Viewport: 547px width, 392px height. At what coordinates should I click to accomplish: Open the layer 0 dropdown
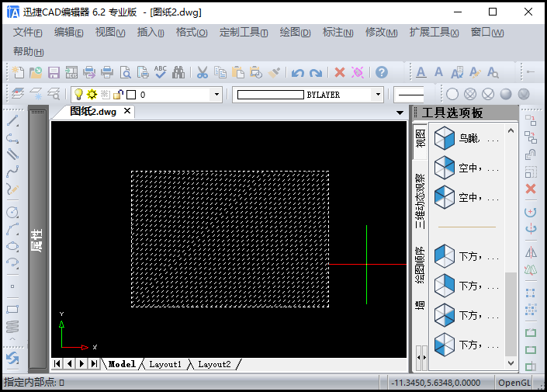tap(216, 94)
